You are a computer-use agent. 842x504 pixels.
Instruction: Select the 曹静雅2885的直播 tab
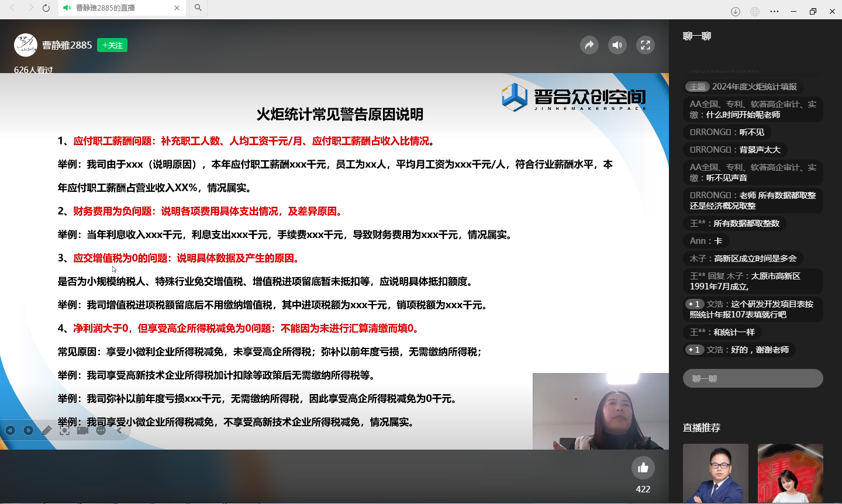click(122, 8)
